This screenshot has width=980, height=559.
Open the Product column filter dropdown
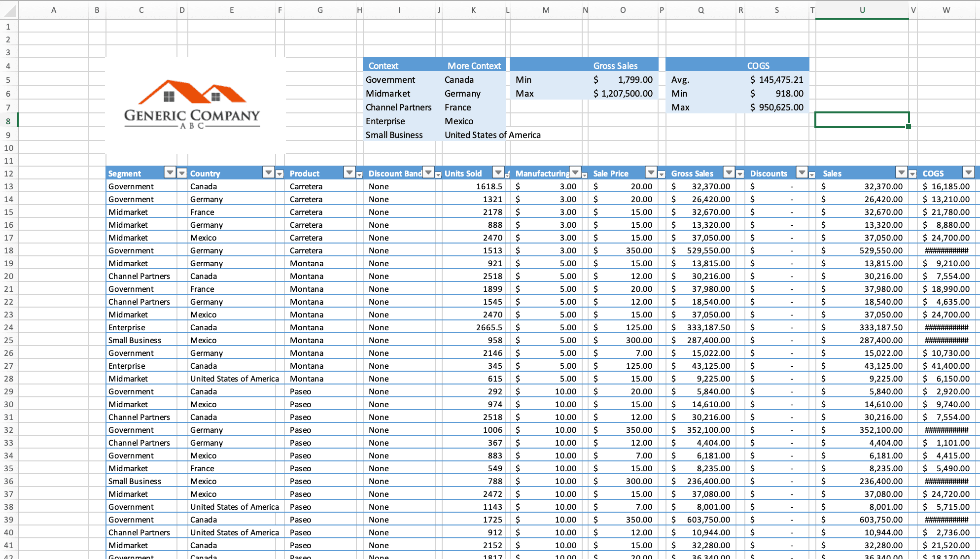(350, 173)
